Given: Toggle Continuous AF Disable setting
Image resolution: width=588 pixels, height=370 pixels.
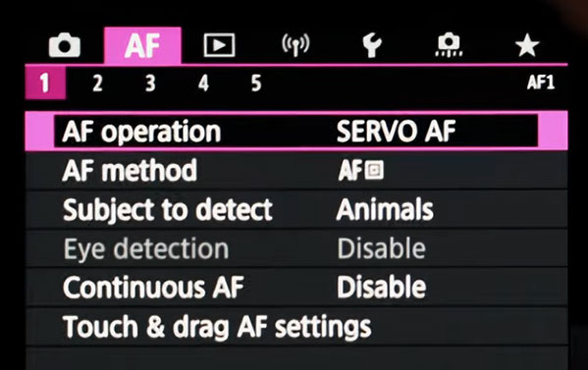Looking at the screenshot, I should 382,288.
